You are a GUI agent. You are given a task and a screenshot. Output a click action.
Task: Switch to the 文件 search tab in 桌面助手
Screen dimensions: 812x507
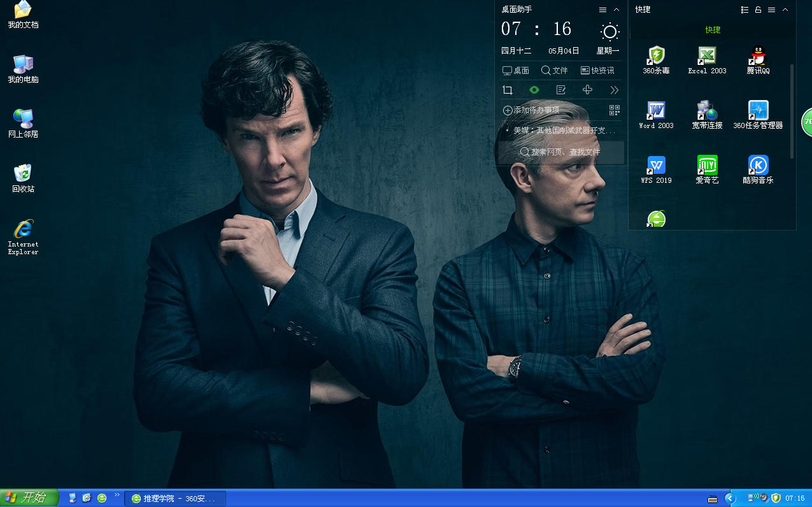point(555,71)
